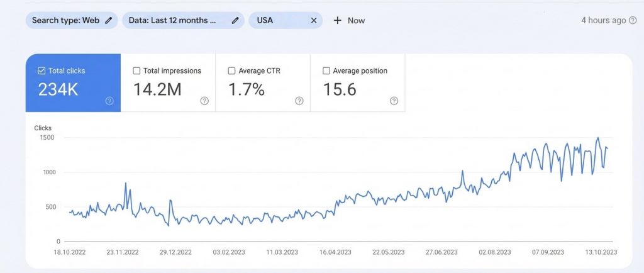Screen dimensions: 644x273
Task: Click pencil icon on Data filter chip
Action: tap(235, 20)
